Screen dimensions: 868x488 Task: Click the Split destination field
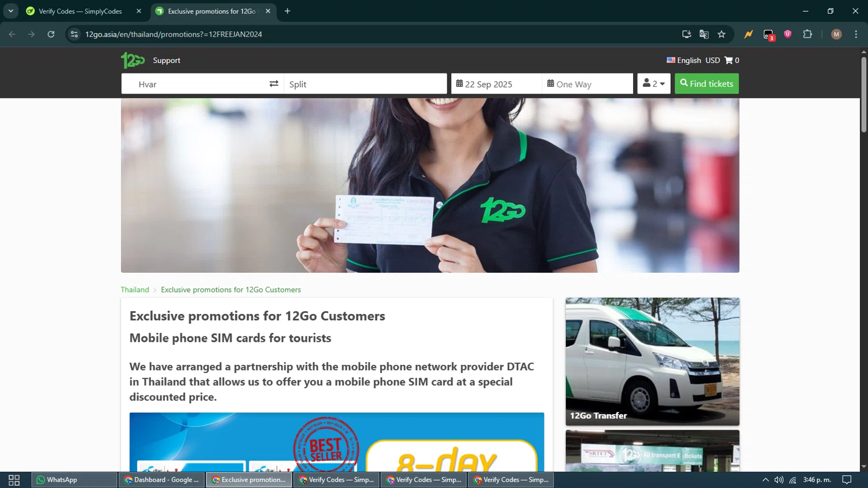[365, 83]
